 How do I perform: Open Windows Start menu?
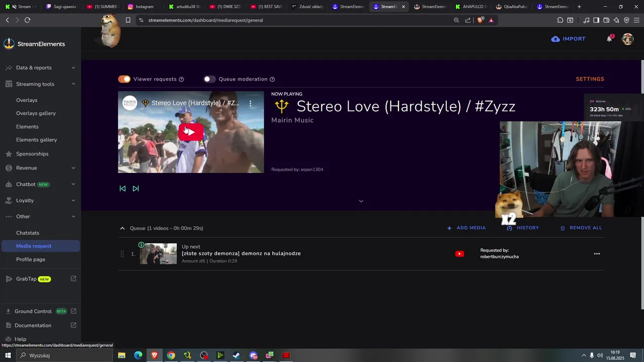pyautogui.click(x=8, y=355)
